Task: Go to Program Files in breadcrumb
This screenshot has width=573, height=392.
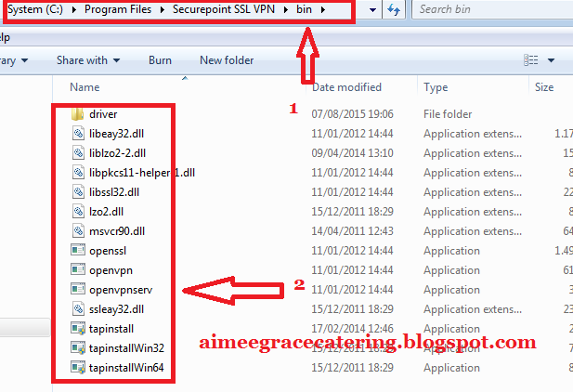Action: coord(118,9)
